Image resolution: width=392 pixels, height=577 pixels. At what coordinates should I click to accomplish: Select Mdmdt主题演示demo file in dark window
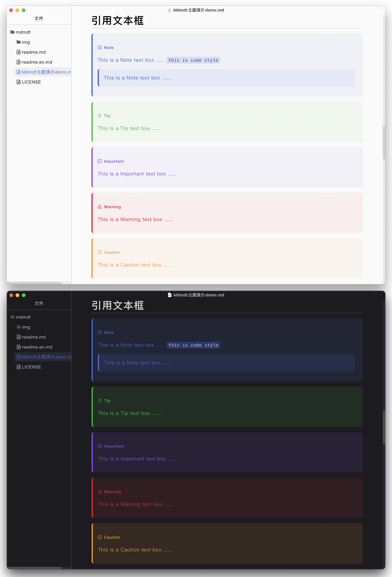(43, 357)
